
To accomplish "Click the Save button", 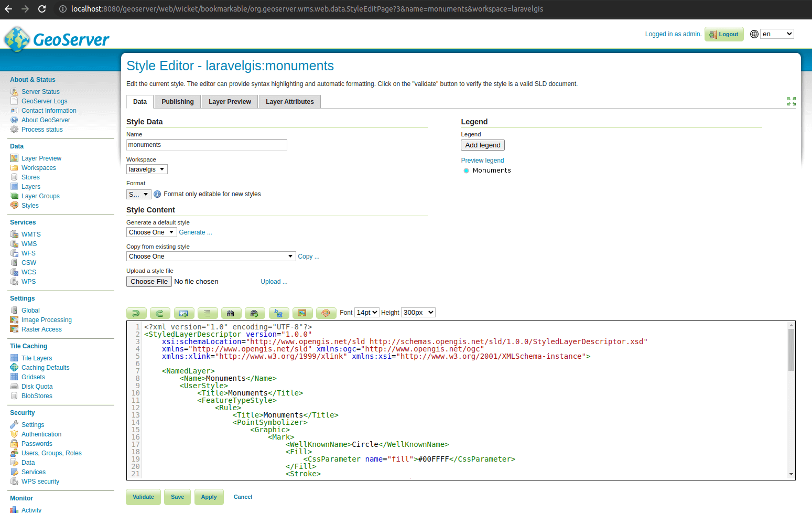I will coord(178,497).
